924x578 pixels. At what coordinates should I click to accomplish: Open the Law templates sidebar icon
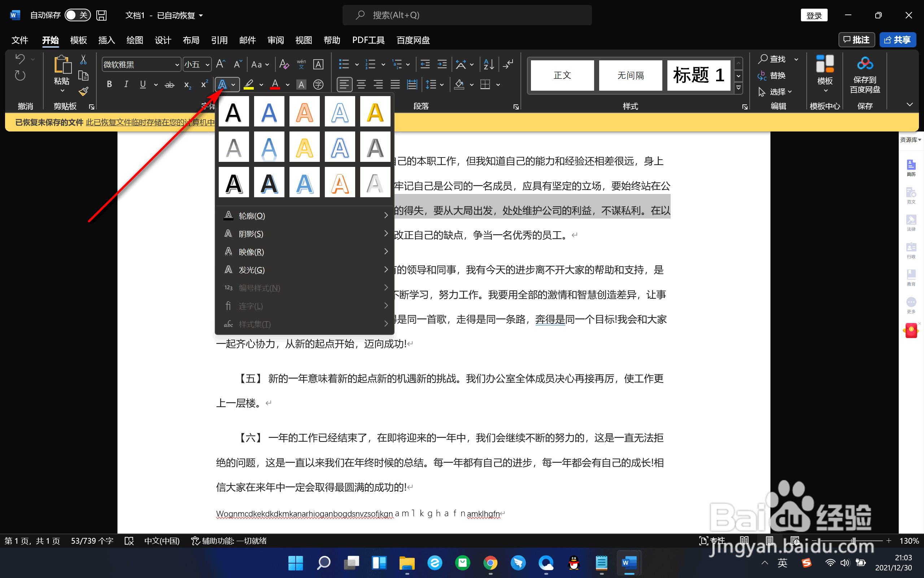(x=911, y=223)
